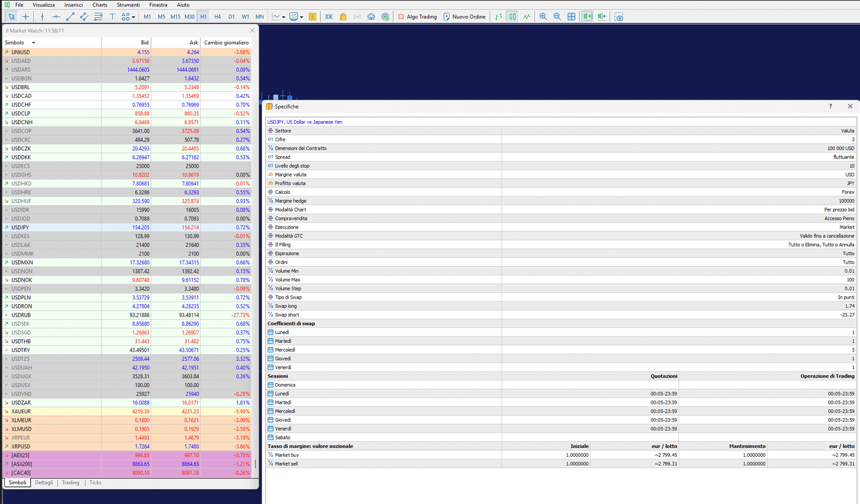Viewport: 860px width, 504px height.
Task: Click help button in Specifiche dialog
Action: [x=830, y=106]
